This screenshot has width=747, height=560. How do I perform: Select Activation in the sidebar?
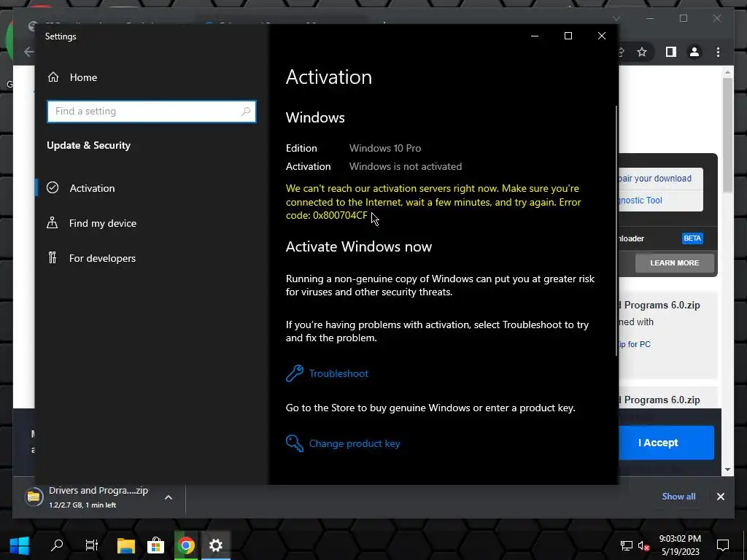click(92, 188)
